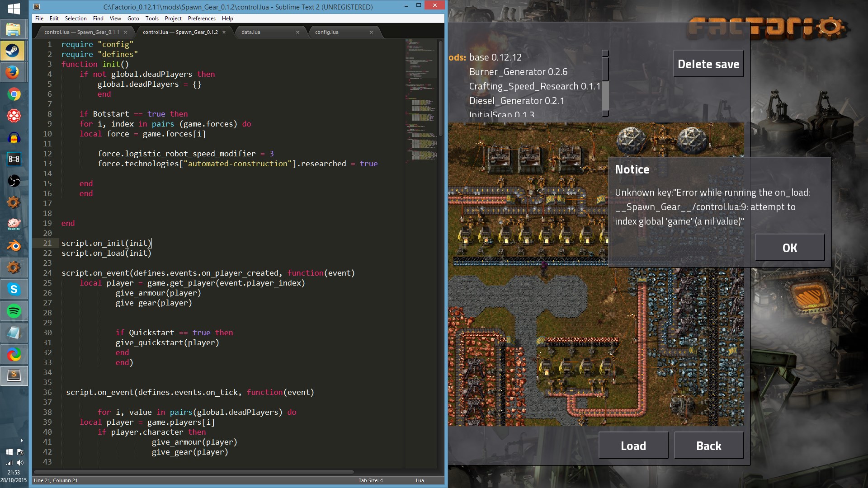The height and width of the screenshot is (488, 868).
Task: Click the editor horizontal scrollbar
Action: pyautogui.click(x=193, y=472)
